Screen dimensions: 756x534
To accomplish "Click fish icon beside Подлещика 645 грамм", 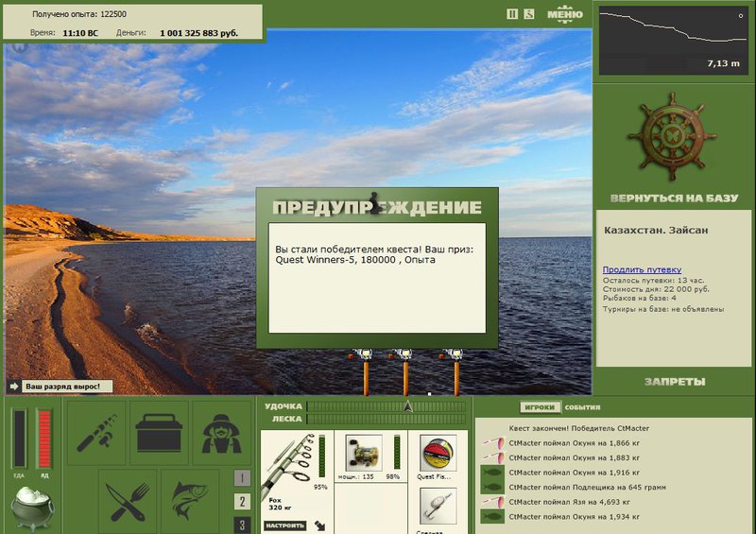I will tap(492, 487).
